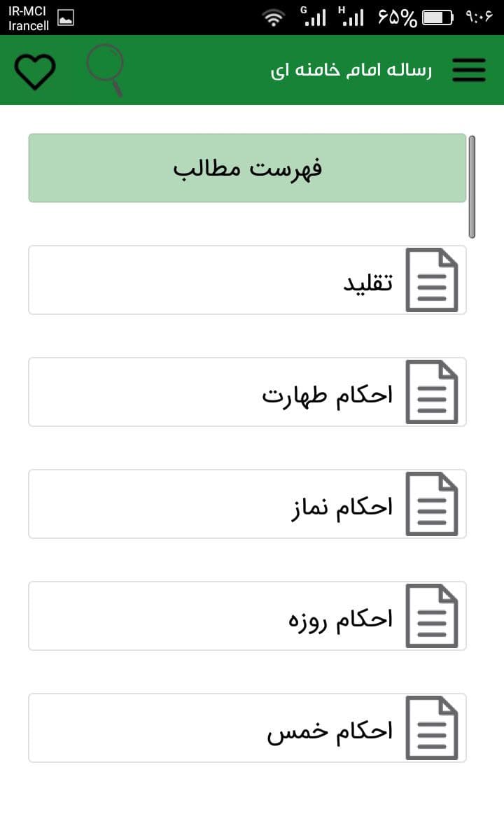The image size is (504, 821).
Task: Tap the document icon beside احکام روزه
Action: [432, 616]
